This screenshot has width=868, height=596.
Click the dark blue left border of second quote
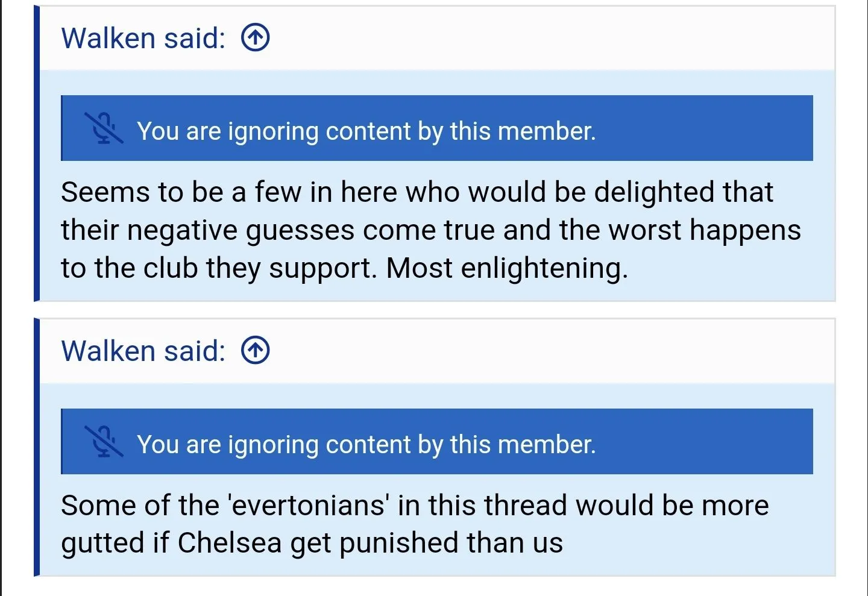(x=37, y=447)
